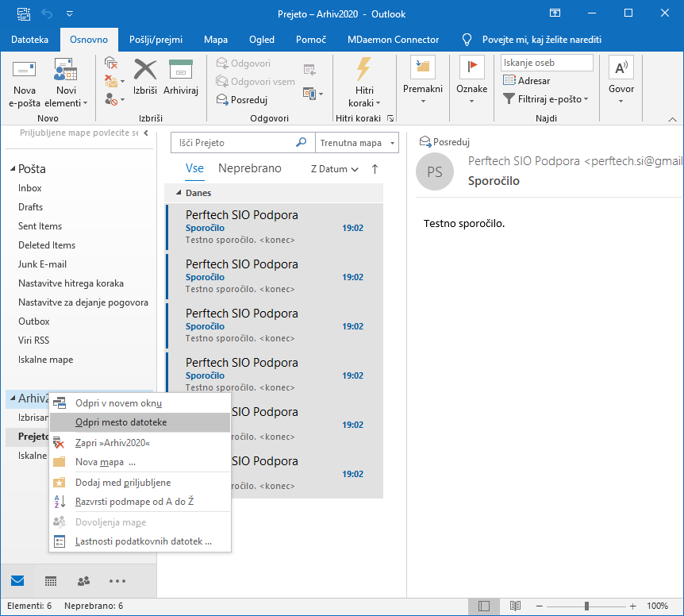Click the Izbriši delete button
Image resolution: width=684 pixels, height=616 pixels.
point(145,77)
